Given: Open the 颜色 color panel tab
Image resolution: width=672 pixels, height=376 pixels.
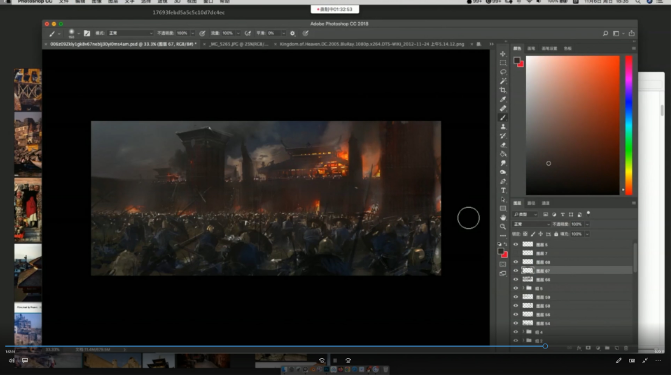Looking at the screenshot, I should coord(517,48).
